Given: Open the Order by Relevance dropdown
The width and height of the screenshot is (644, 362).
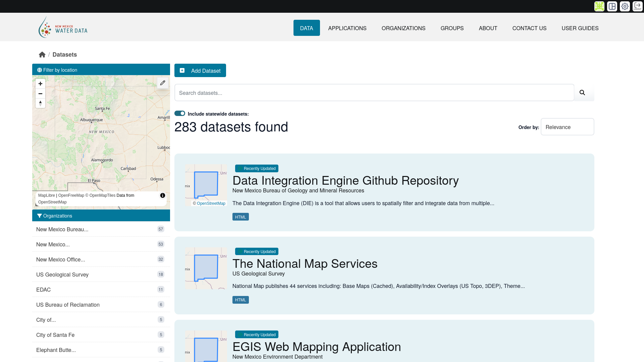Looking at the screenshot, I should [567, 127].
